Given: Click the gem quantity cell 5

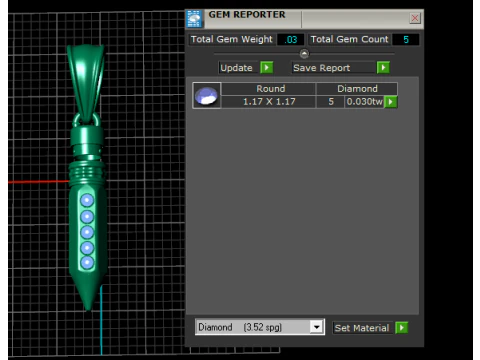Looking at the screenshot, I should click(330, 102).
